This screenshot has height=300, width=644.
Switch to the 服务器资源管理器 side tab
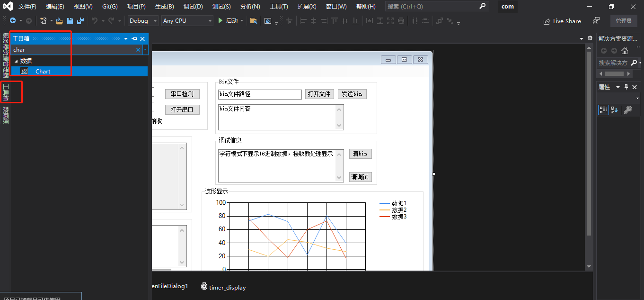pos(6,55)
